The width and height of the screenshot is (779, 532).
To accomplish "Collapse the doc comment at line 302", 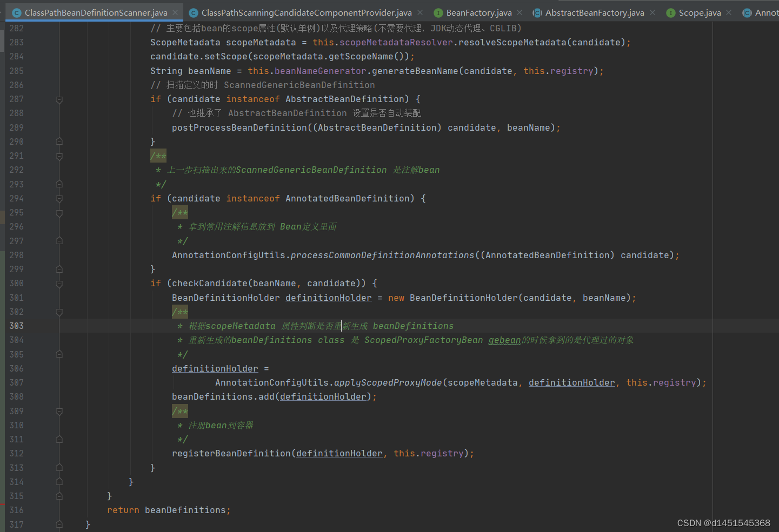I will tap(59, 312).
